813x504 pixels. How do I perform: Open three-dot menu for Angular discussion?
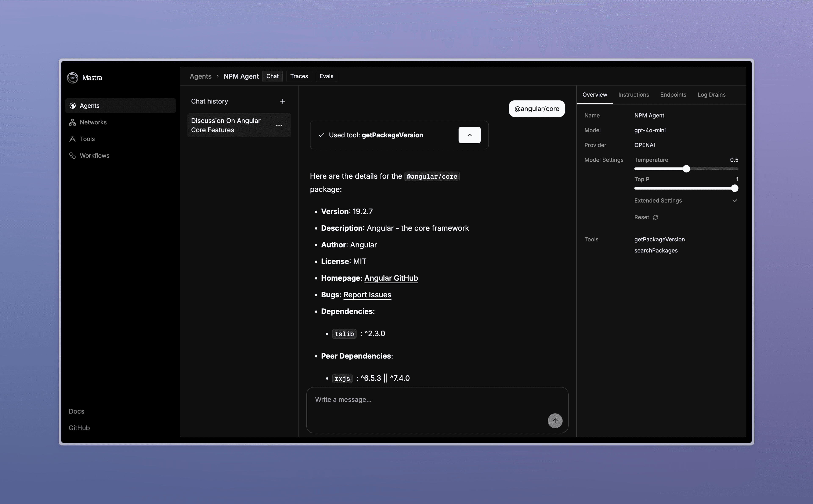[x=279, y=125]
